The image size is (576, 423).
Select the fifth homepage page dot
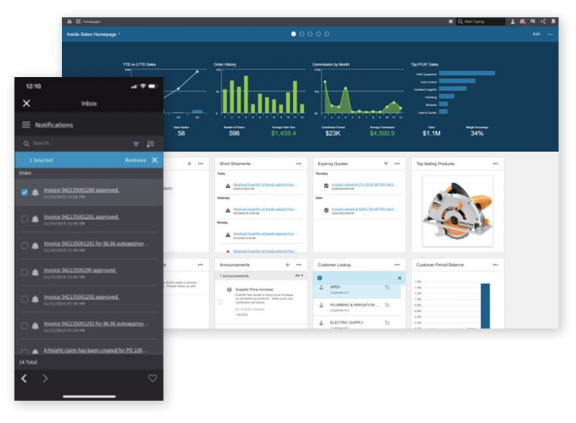coord(327,34)
